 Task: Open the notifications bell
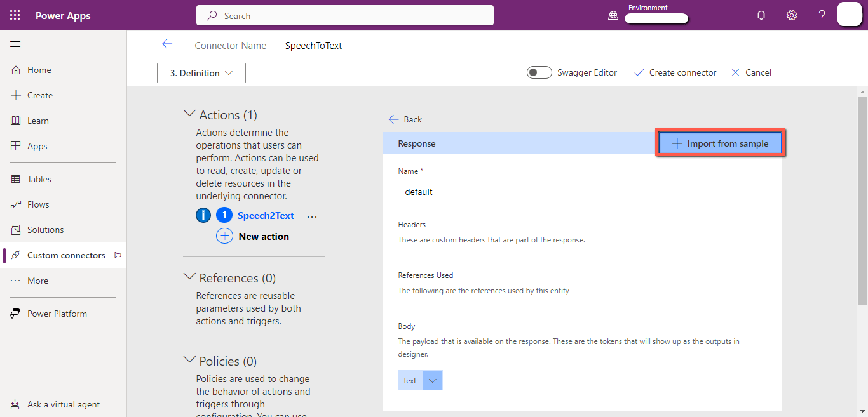pyautogui.click(x=761, y=15)
